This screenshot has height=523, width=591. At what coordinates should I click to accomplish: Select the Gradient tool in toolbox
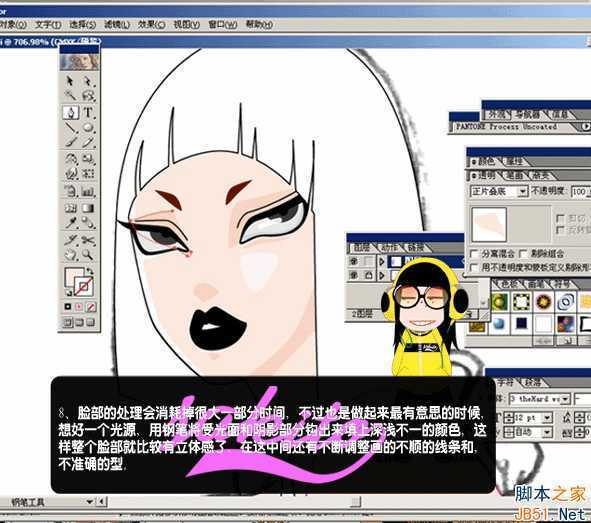88,208
